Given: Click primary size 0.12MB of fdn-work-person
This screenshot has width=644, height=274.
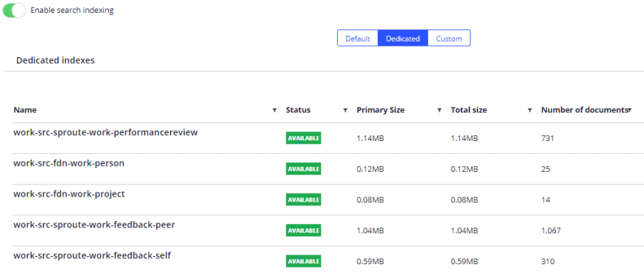Looking at the screenshot, I should coord(371,170).
